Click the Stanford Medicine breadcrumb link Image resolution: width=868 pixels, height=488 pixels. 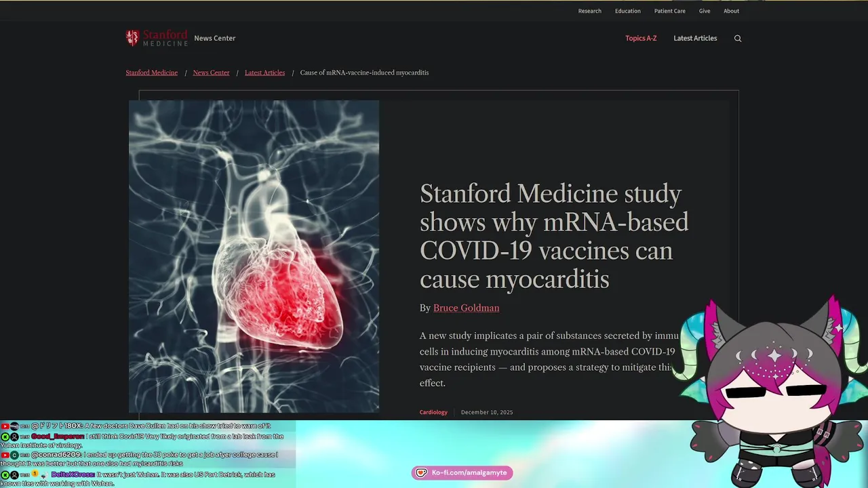pyautogui.click(x=151, y=73)
